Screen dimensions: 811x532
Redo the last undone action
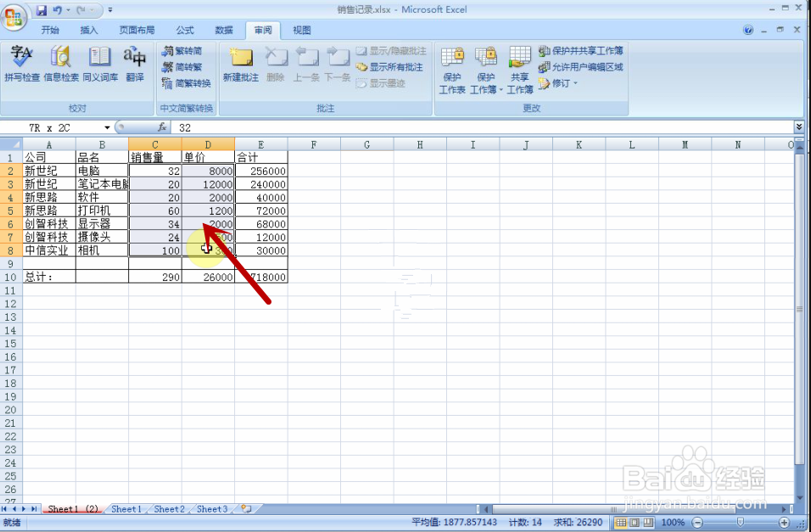tap(81, 10)
